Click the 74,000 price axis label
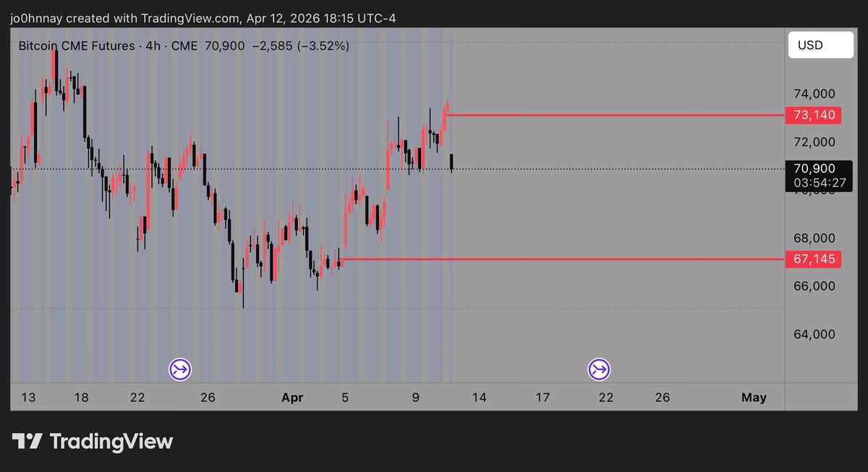Image resolution: width=868 pixels, height=472 pixels. 814,94
